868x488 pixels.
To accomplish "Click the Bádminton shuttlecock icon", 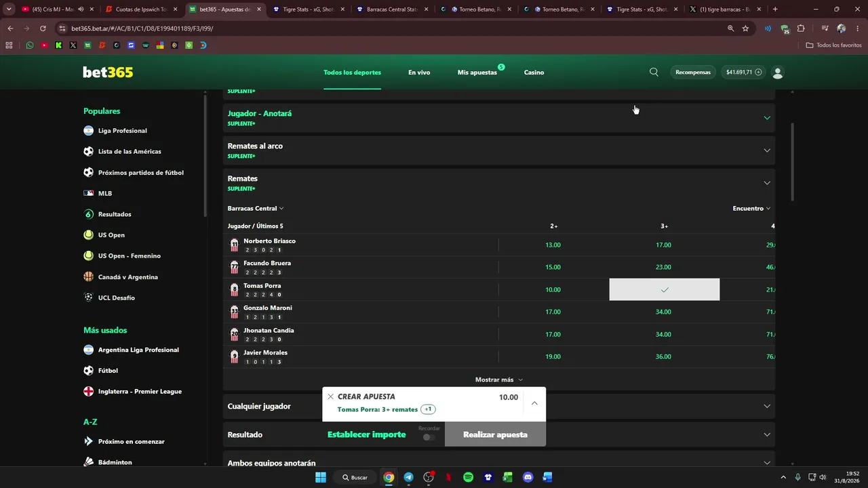I will (x=88, y=462).
